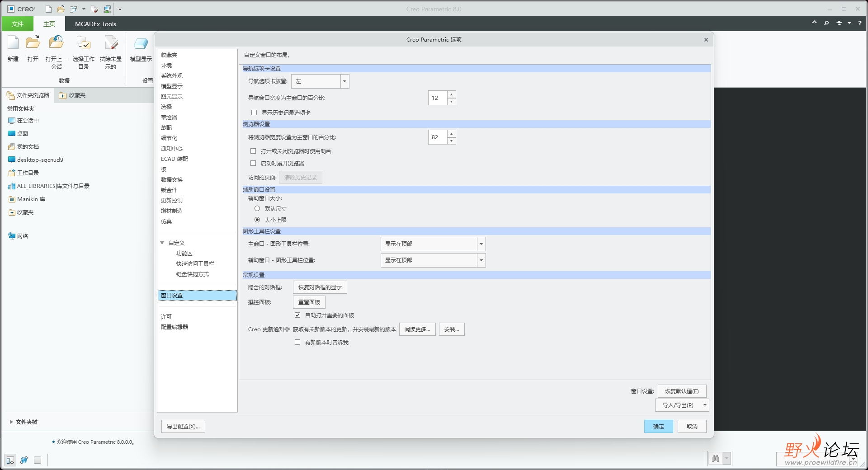Select 桌面 folder in the navigator

[x=18, y=134]
